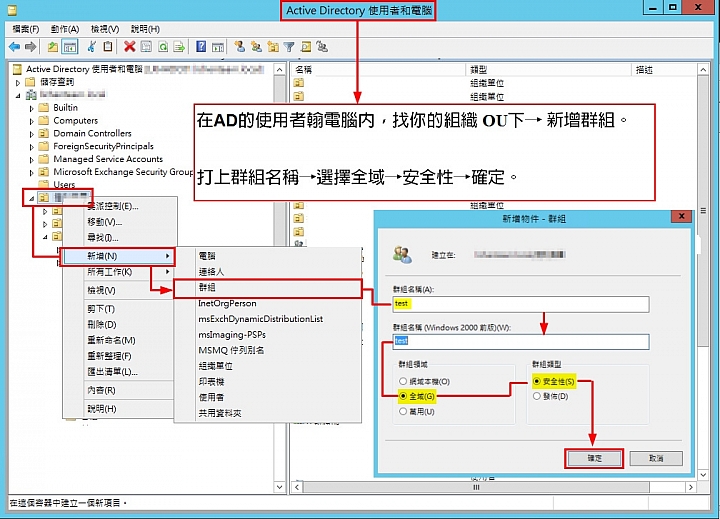Click the Add to Group toolbar icon
The image size is (720, 519).
(322, 46)
